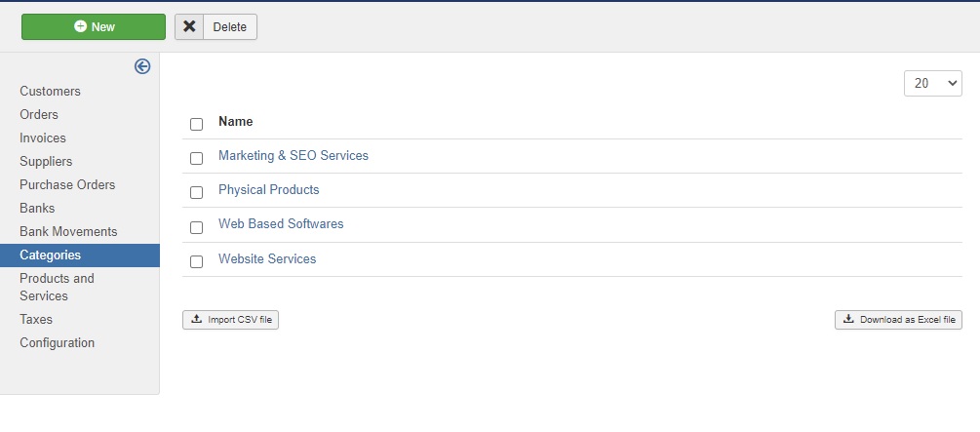
Task: Click the upload icon on Import CSV
Action: coord(196,319)
